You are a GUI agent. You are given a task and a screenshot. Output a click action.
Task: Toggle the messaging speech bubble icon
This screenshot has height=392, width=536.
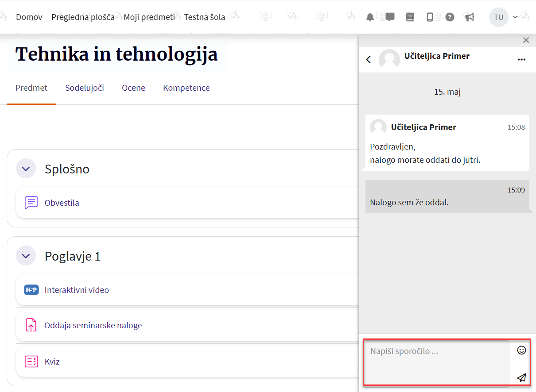coord(390,17)
